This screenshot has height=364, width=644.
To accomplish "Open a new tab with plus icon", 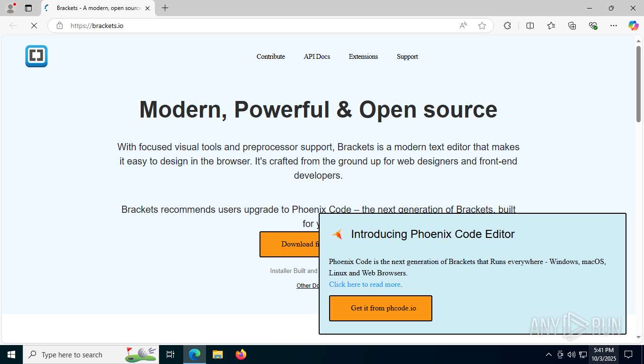I will (165, 8).
